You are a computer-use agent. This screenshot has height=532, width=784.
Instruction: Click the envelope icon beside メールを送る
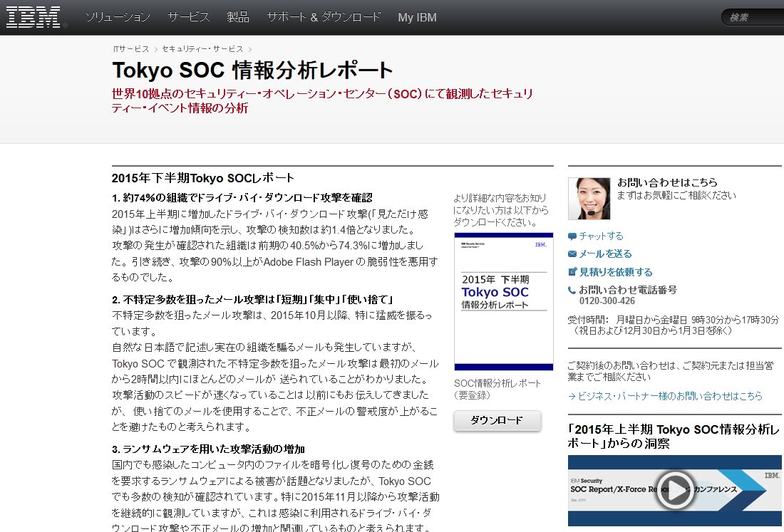pyautogui.click(x=572, y=254)
